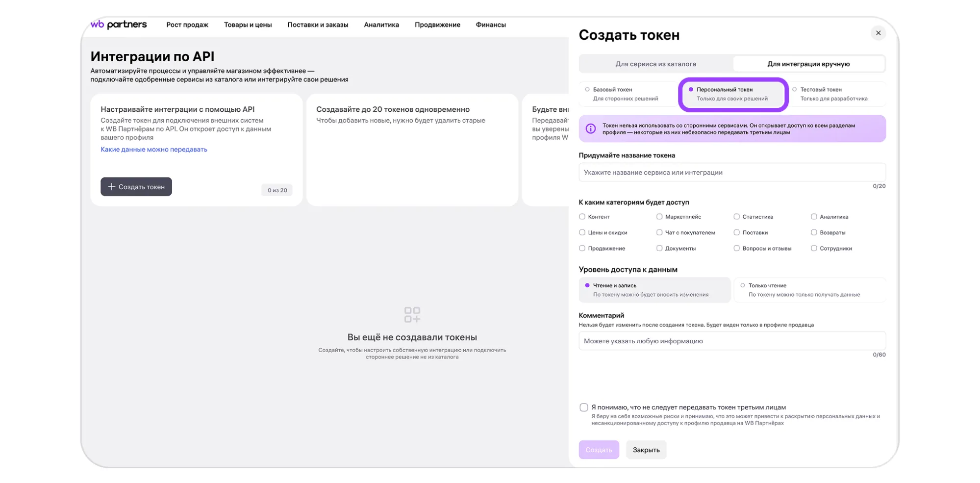Click the WB Partners logo

point(119,25)
